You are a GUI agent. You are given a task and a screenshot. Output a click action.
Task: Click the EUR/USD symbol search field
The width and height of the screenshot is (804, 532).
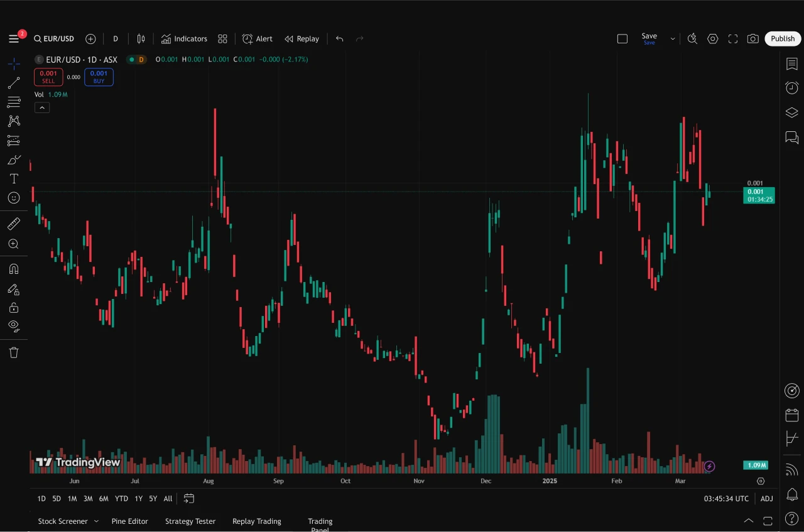coord(54,39)
